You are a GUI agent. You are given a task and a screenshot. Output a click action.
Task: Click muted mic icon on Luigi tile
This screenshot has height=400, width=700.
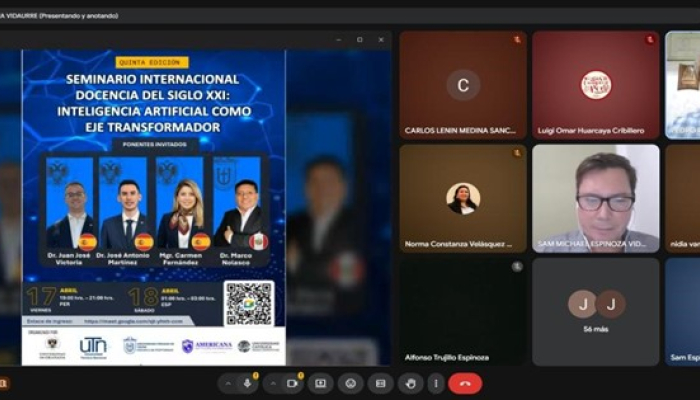tap(650, 40)
